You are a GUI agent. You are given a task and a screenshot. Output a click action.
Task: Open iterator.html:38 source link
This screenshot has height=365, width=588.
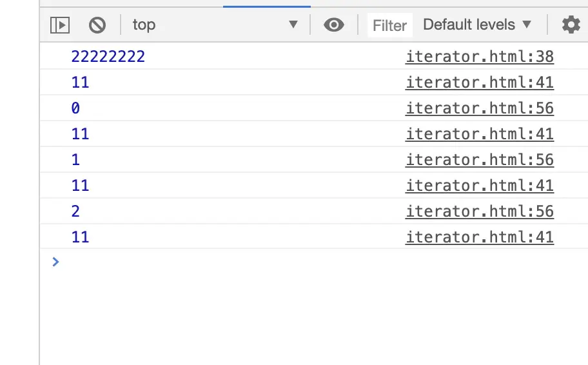[479, 57]
